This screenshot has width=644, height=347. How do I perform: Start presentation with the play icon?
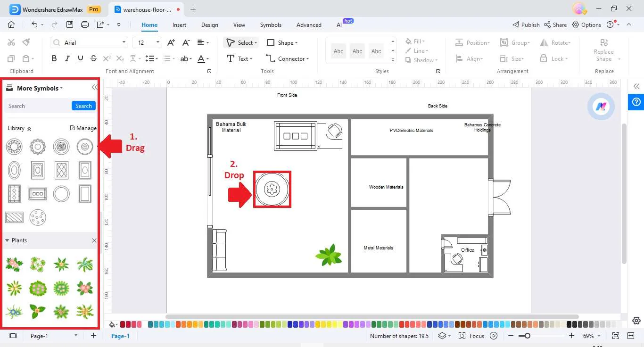coord(494,336)
